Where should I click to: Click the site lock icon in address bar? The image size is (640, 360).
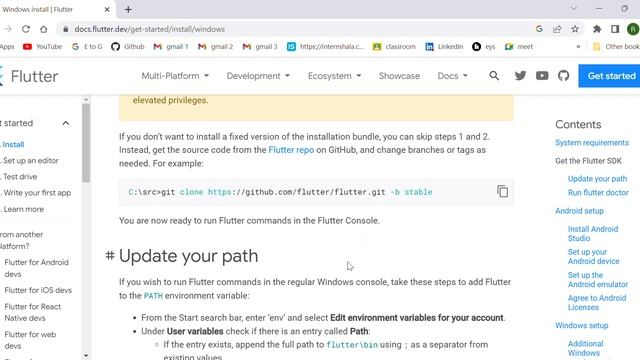(65, 29)
